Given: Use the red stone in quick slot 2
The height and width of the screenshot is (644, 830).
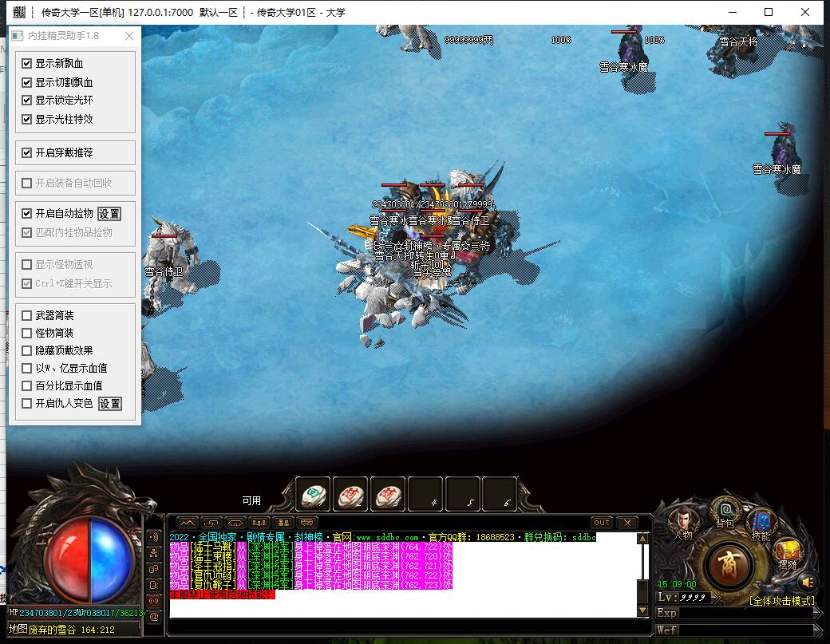Looking at the screenshot, I should point(350,494).
